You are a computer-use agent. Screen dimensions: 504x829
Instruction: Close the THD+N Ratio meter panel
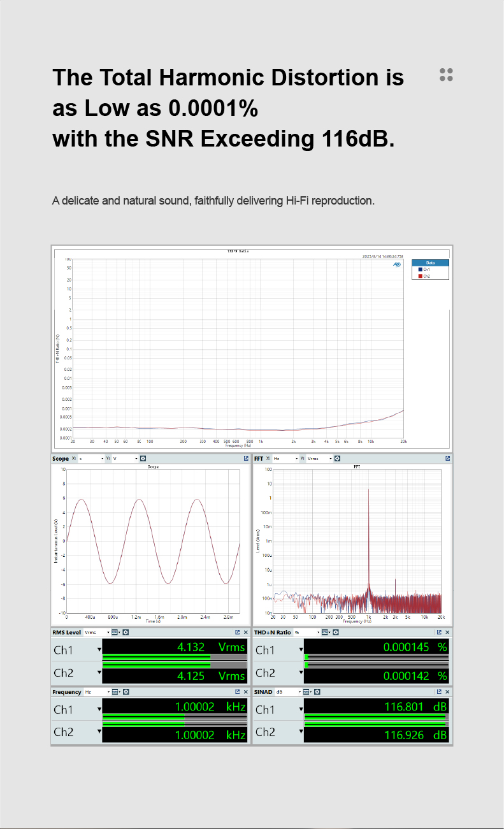(447, 632)
